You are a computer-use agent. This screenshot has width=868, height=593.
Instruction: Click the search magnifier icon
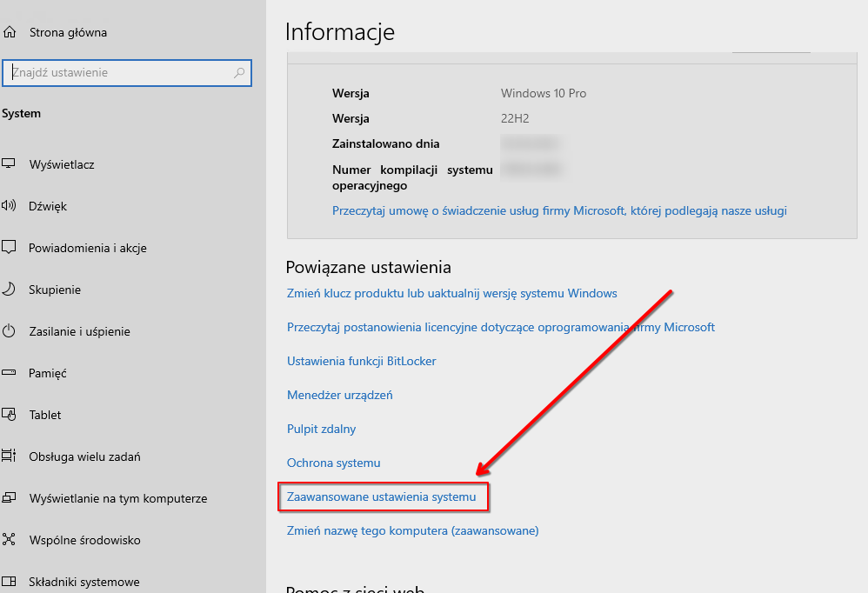(240, 74)
